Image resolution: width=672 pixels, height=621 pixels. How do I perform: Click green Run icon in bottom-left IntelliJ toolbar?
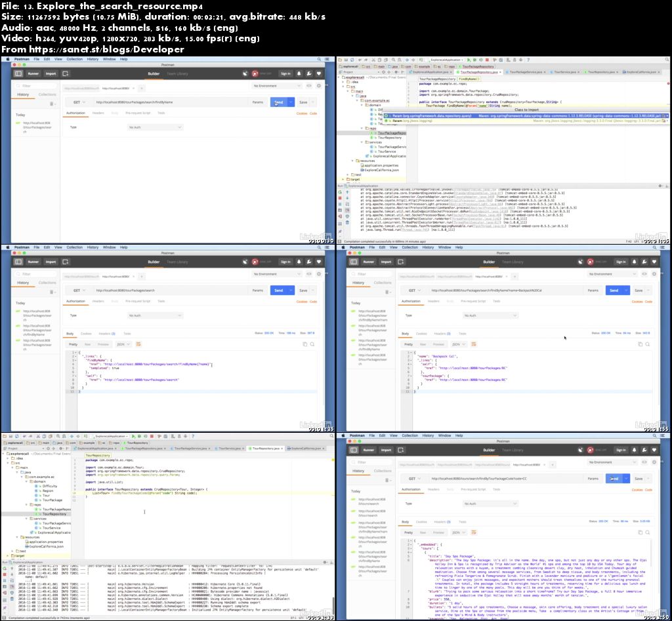tap(133, 437)
